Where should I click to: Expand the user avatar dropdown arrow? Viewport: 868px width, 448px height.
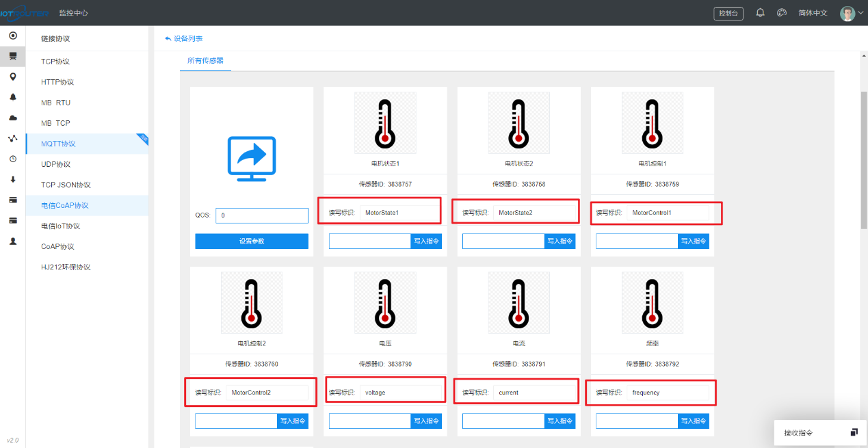pos(860,14)
